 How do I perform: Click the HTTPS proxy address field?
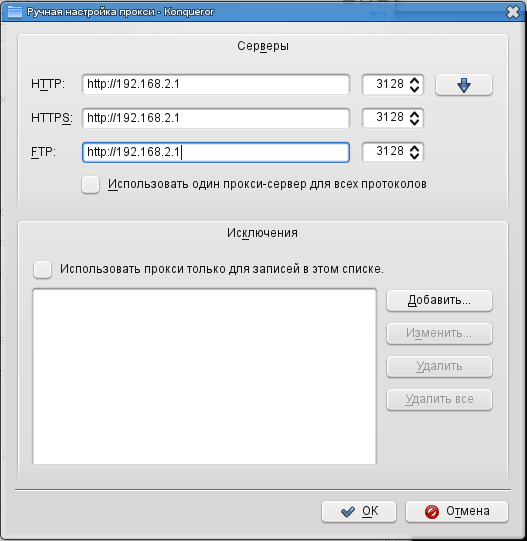(216, 118)
